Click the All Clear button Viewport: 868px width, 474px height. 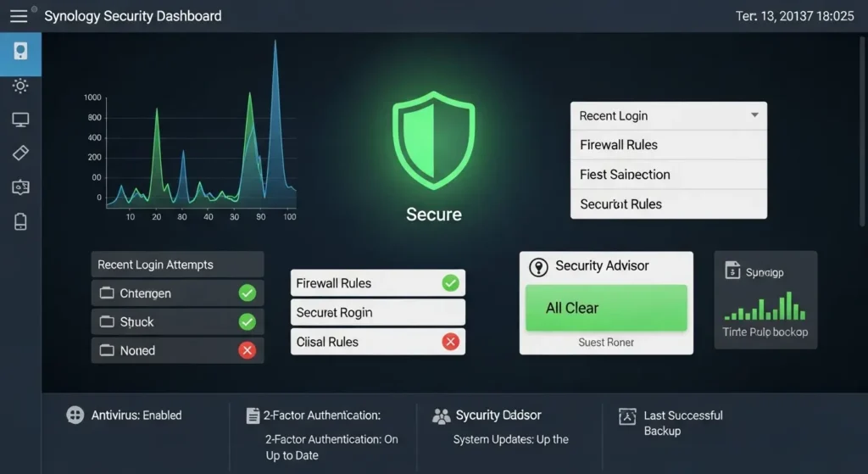pyautogui.click(x=606, y=308)
